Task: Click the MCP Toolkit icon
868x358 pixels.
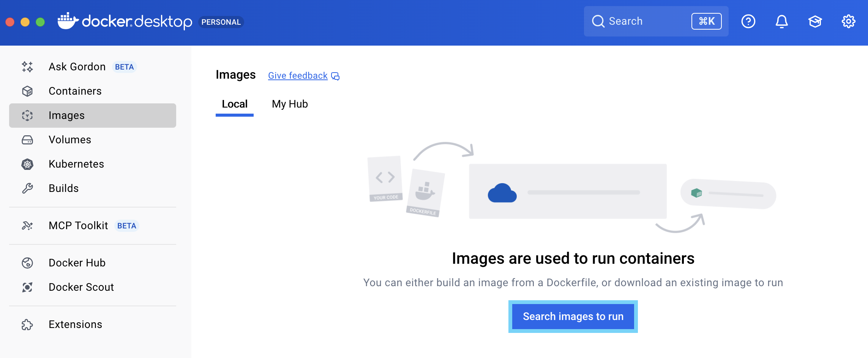Action: click(x=27, y=226)
